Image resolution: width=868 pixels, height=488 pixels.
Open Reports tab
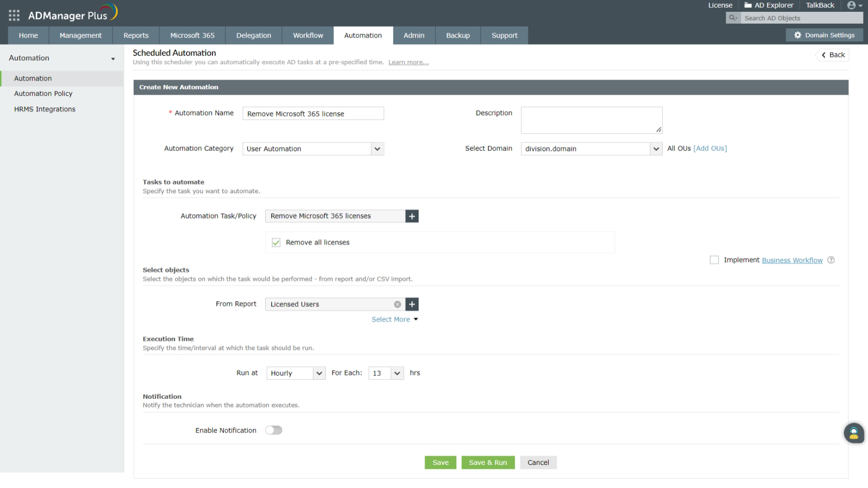click(x=136, y=35)
